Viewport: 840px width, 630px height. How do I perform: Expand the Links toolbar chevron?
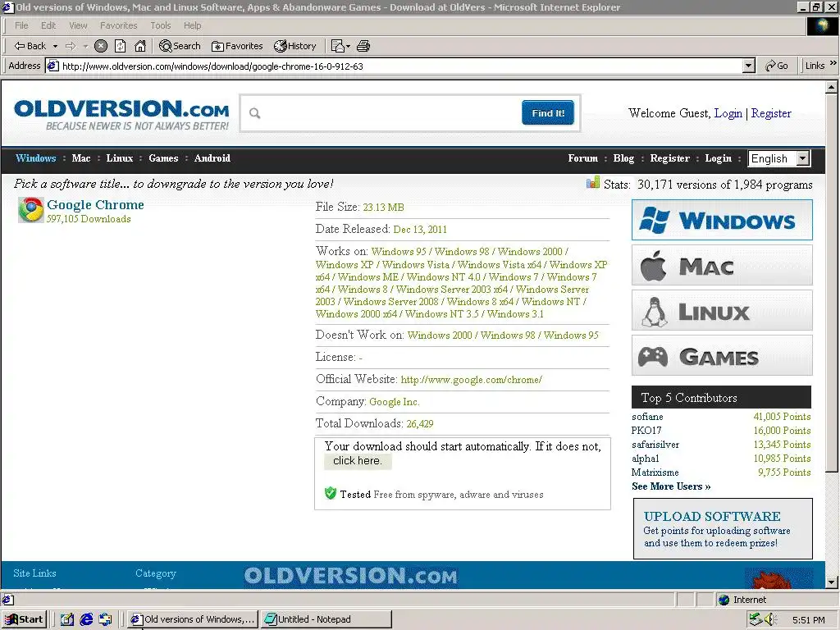pos(833,63)
